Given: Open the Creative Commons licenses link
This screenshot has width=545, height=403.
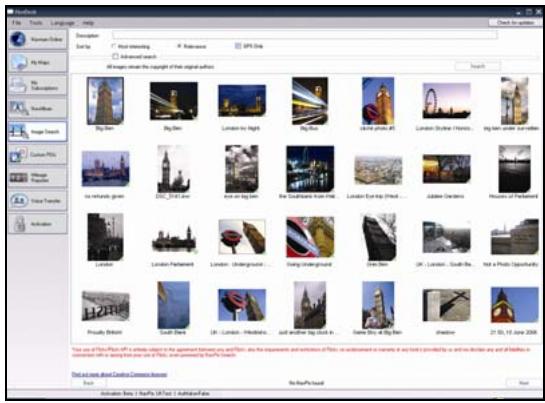Looking at the screenshot, I should [119, 374].
